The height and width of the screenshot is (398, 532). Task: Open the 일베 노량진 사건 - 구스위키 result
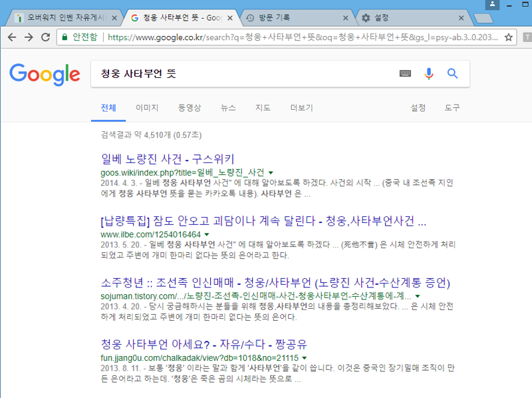(168, 159)
